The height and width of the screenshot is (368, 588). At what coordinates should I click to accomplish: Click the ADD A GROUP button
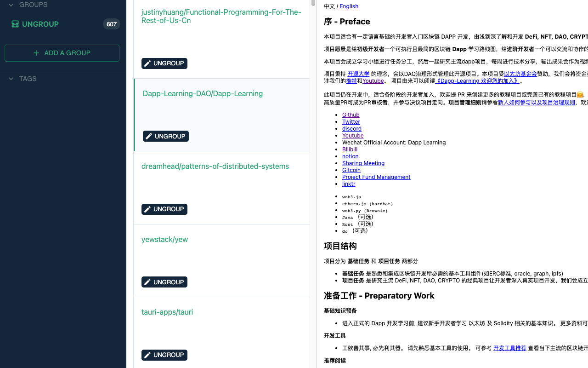(62, 53)
